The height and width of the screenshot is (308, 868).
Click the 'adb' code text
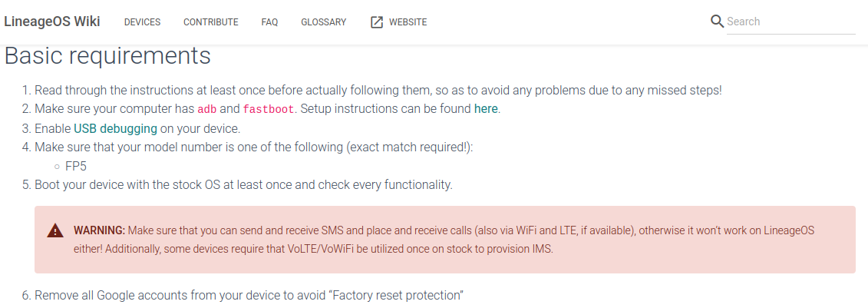(x=207, y=109)
